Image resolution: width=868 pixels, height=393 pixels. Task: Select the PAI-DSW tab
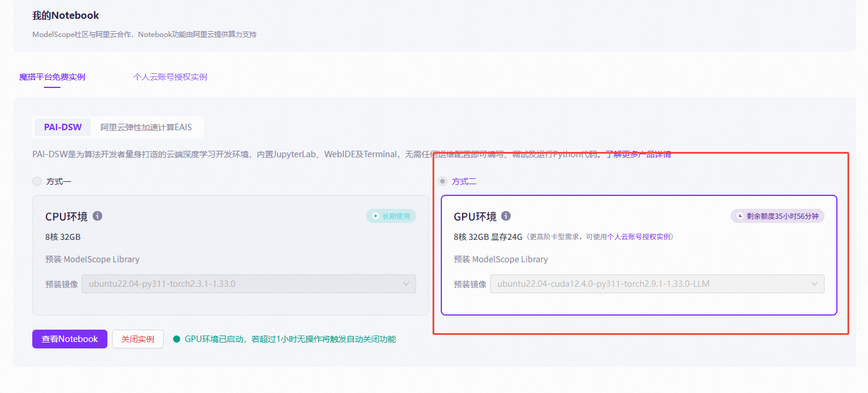tap(63, 127)
